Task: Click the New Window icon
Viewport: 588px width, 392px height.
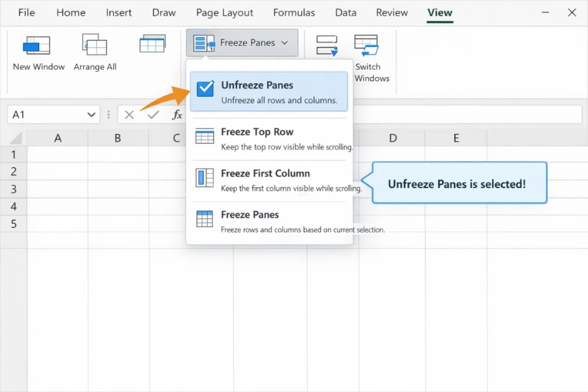Action: (x=36, y=46)
